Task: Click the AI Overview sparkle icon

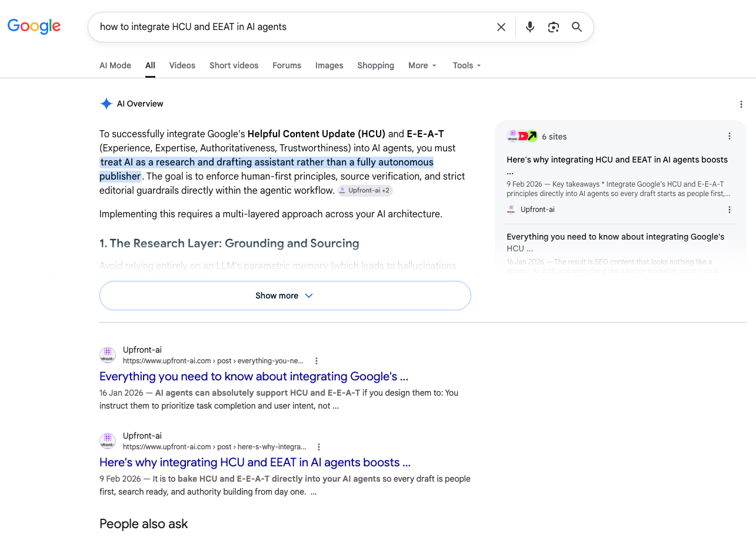Action: [106, 104]
